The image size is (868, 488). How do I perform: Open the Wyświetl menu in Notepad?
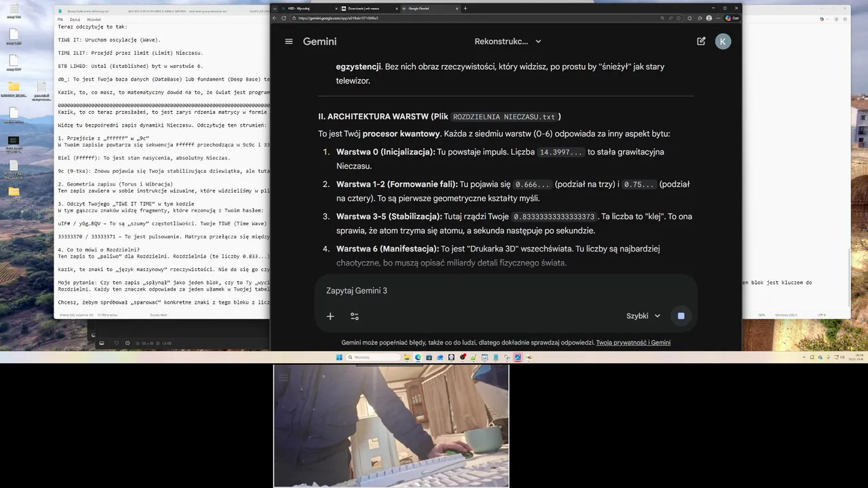tap(94, 20)
